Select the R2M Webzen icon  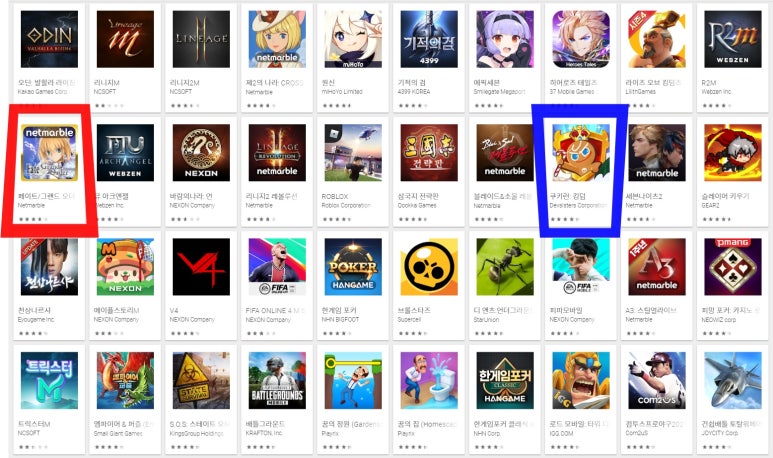pos(733,39)
